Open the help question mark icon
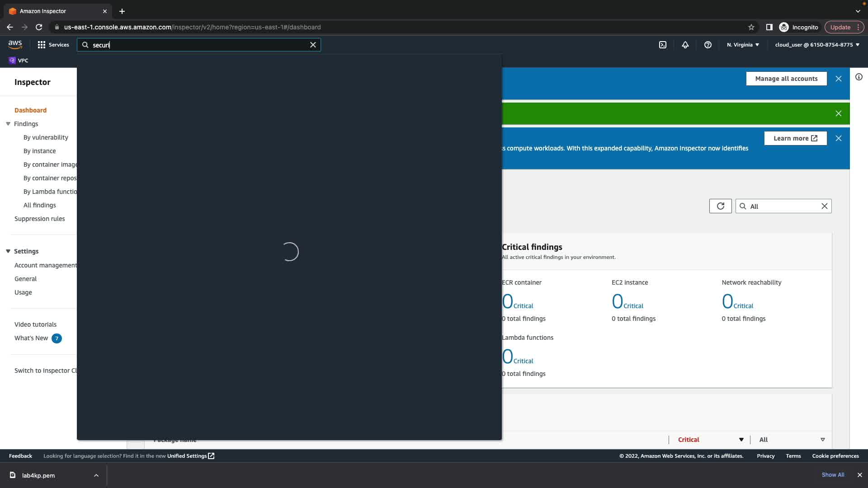The height and width of the screenshot is (488, 868). coord(708,45)
